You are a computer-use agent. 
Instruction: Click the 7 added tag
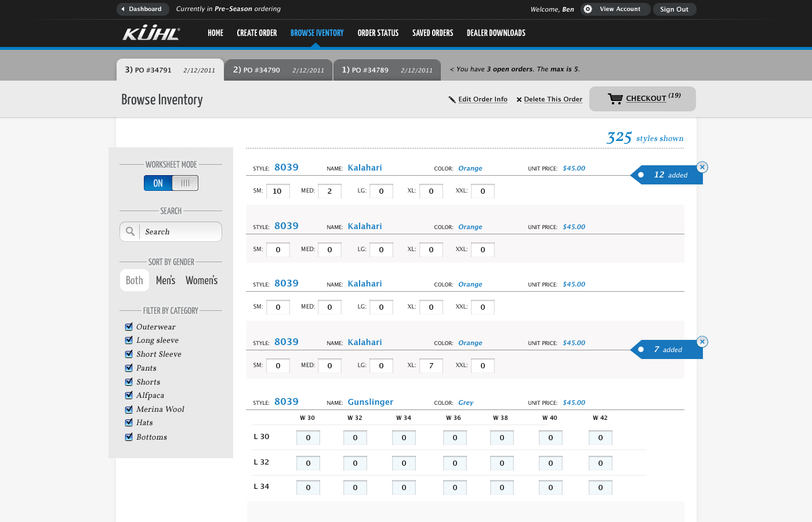[x=666, y=350]
